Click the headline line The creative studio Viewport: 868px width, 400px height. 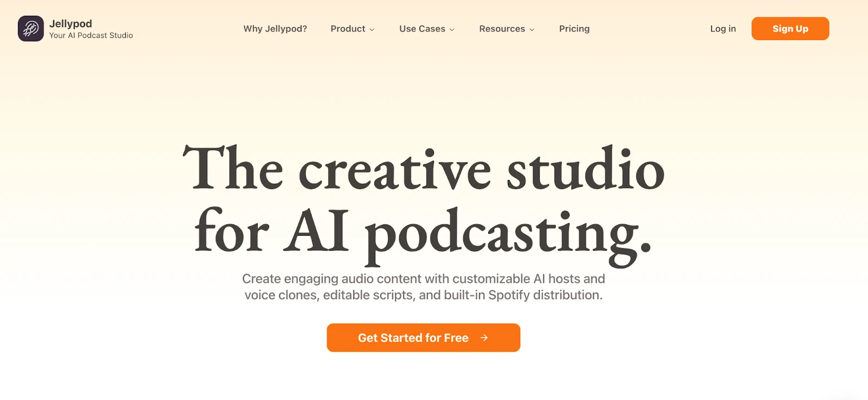pos(423,169)
